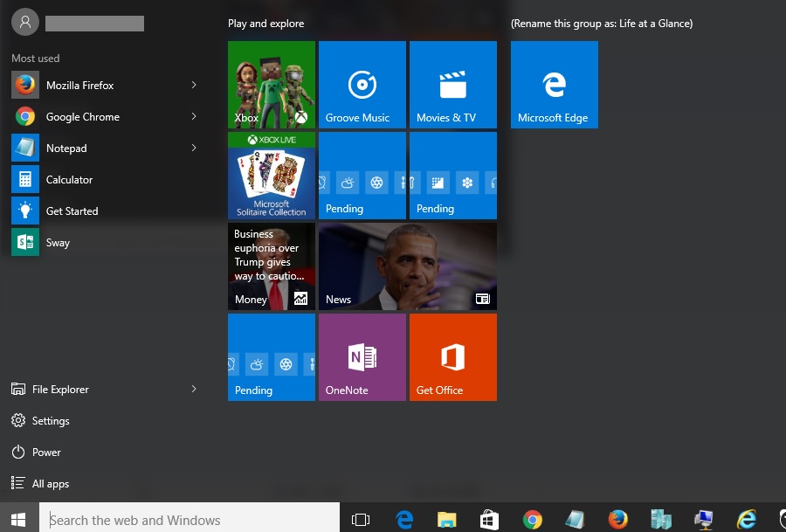Image resolution: width=786 pixels, height=532 pixels.
Task: Open the Store from the taskbar
Action: coord(489,520)
